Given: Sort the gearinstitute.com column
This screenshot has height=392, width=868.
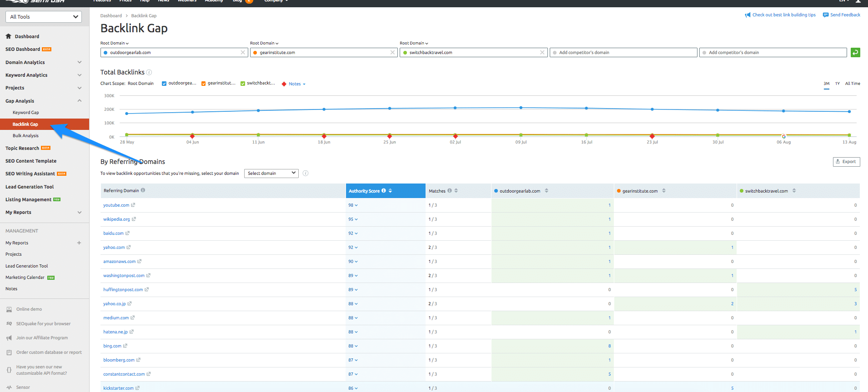Looking at the screenshot, I should click(664, 191).
